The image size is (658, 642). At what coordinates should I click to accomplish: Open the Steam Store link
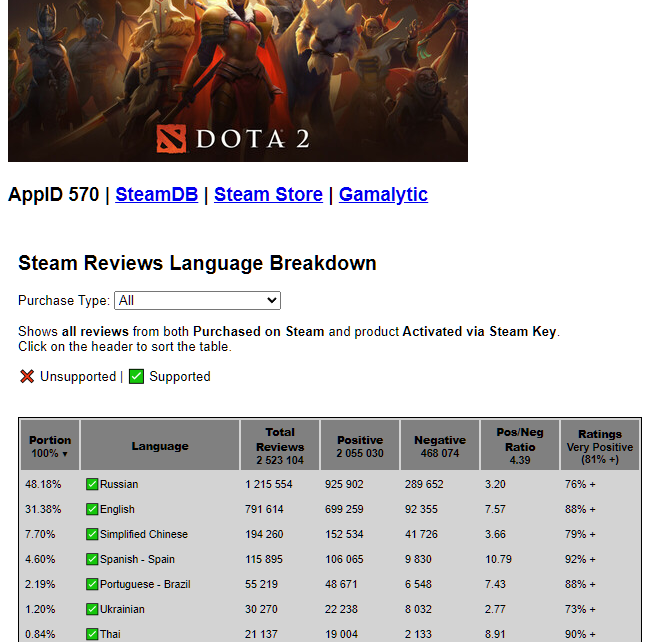coord(269,195)
